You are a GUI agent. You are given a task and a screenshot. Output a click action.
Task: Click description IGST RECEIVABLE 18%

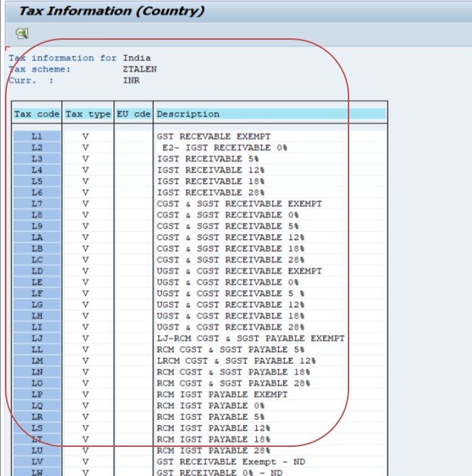coord(211,182)
